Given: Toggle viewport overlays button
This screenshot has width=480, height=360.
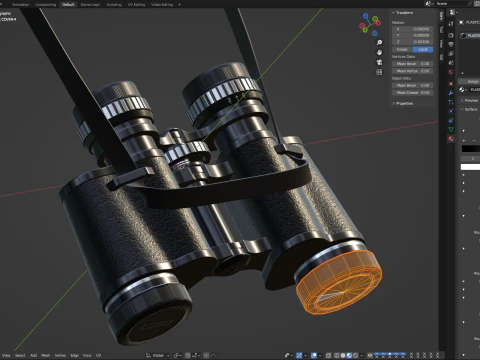Looking at the screenshot, I should 314,355.
